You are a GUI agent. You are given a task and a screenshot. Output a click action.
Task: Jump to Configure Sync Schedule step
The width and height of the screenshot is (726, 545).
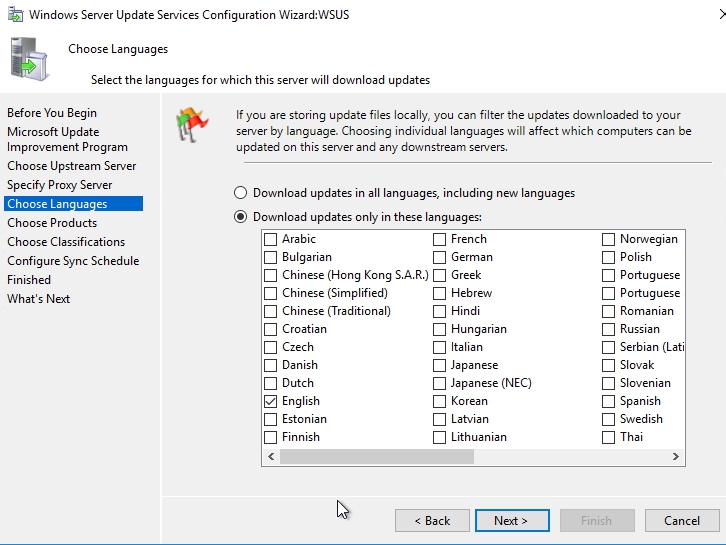73,261
